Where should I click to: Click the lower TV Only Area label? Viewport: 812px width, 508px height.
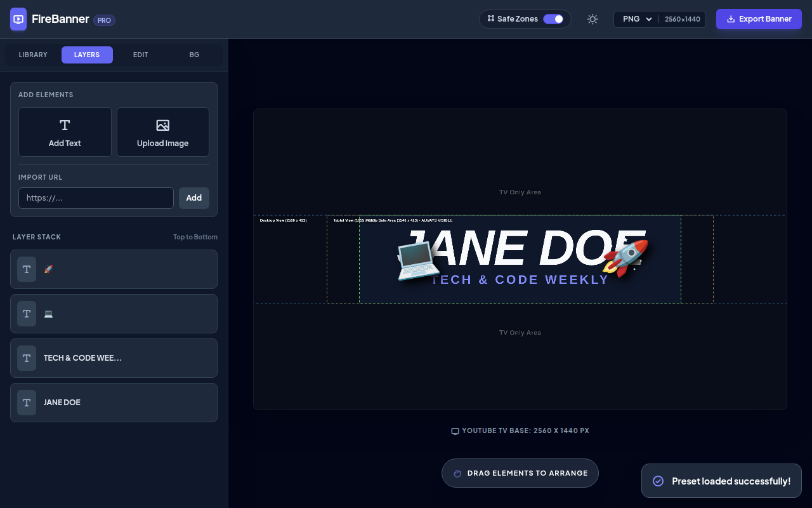(520, 333)
